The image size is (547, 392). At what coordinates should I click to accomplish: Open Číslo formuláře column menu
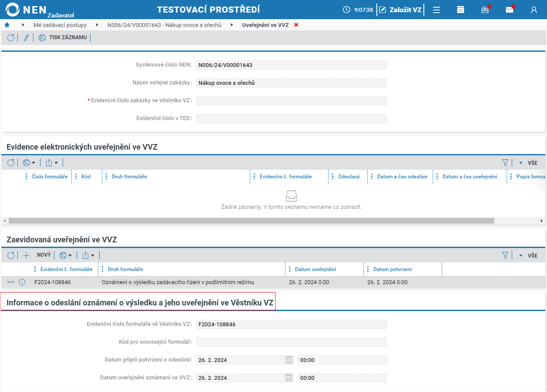point(26,177)
